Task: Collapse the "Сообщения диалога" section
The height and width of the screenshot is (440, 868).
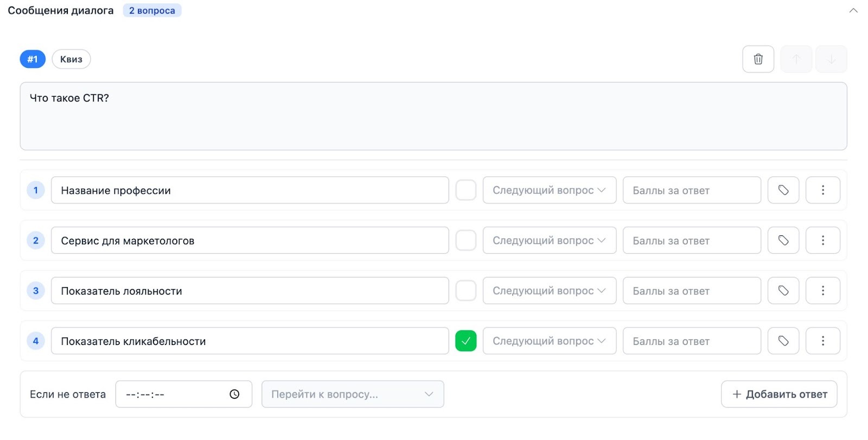Action: (853, 11)
